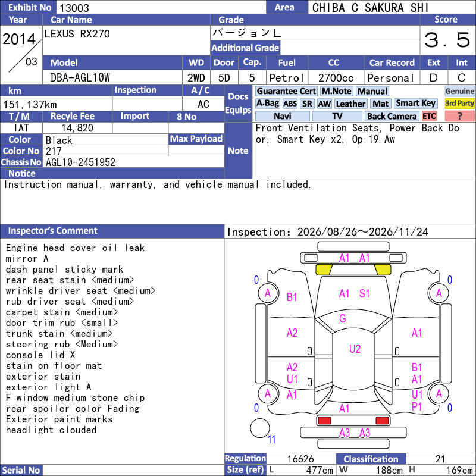Click the AC air conditioning value

[x=203, y=104]
